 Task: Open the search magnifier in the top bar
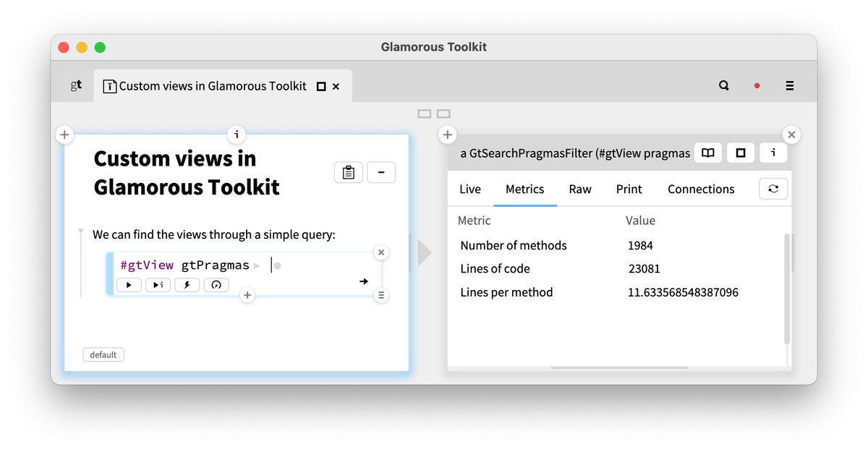(x=723, y=85)
